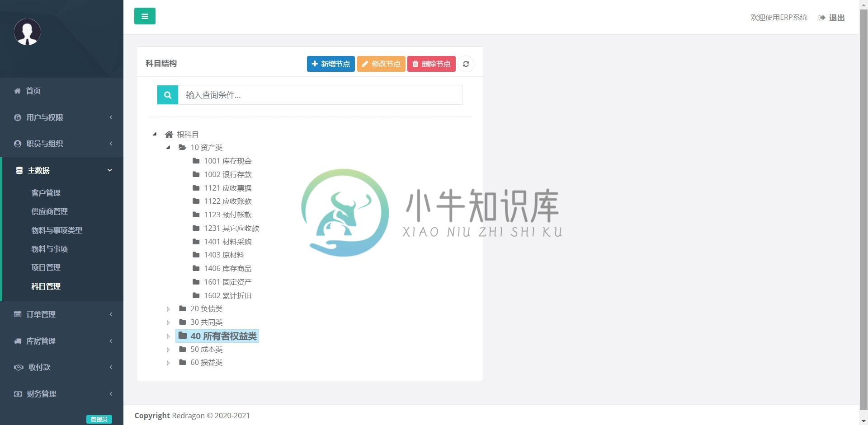The height and width of the screenshot is (425, 868).
Task: Click the folder icon of 1403 原材料
Action: tap(196, 255)
